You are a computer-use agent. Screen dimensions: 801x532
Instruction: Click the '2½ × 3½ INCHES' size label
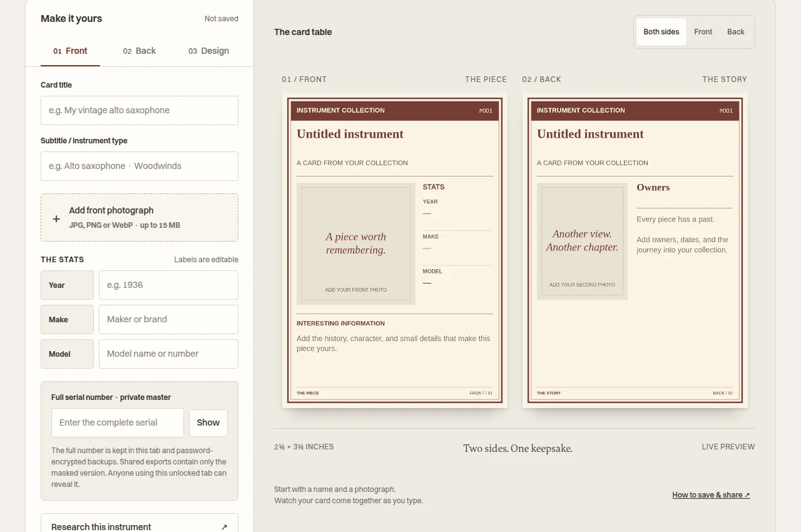(x=304, y=447)
